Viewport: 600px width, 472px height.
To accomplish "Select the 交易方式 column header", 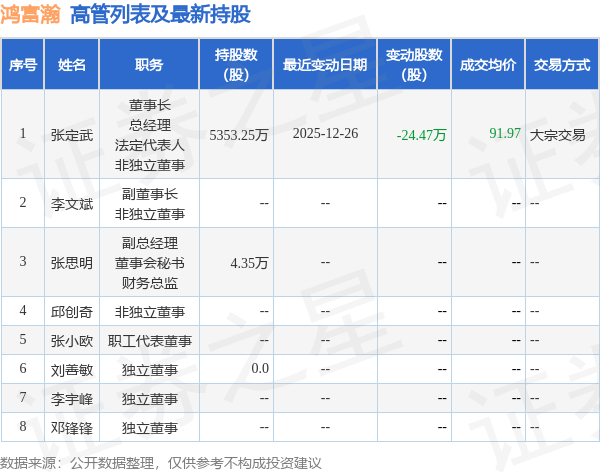I will [x=562, y=64].
